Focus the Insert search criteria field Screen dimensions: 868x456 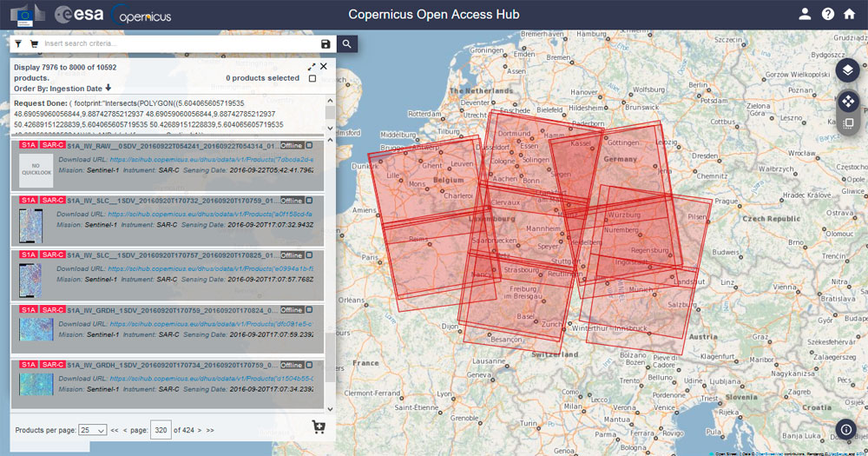(180, 43)
